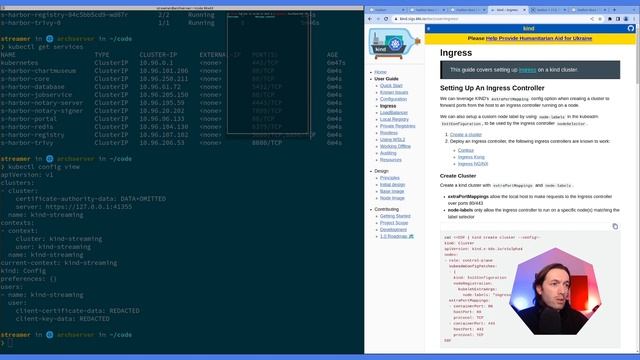
Task: Click 'current-context: kind-streaming' line in terminal
Action: coord(59,263)
